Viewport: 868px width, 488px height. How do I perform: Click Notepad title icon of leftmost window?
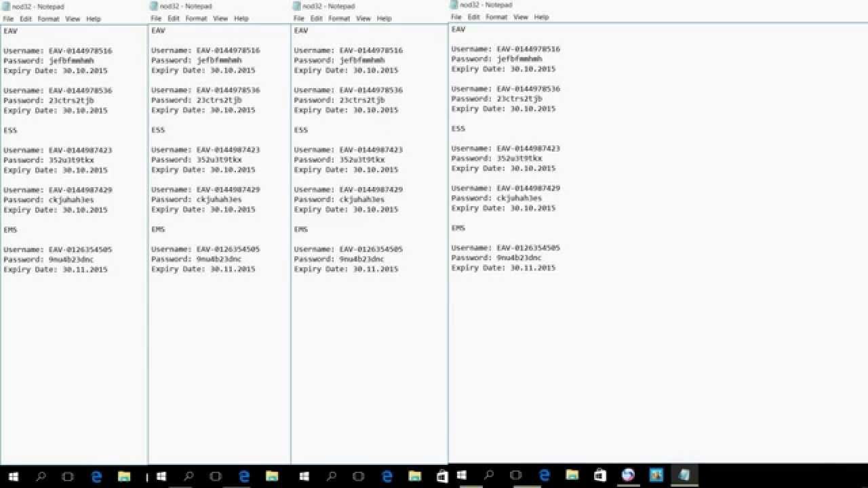click(x=7, y=6)
